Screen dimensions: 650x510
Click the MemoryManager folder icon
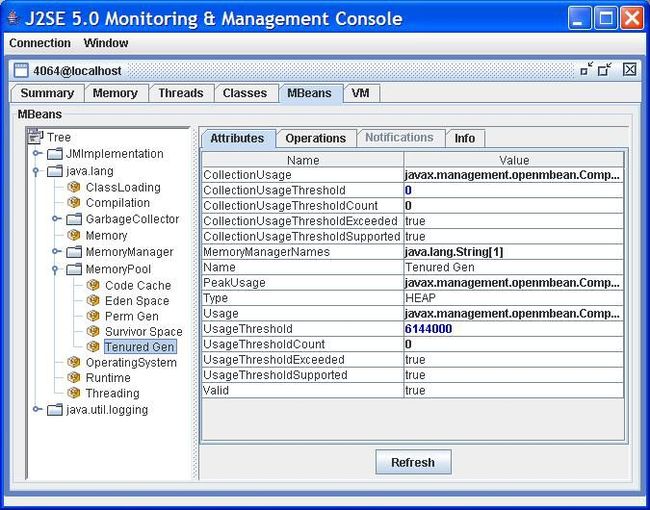click(x=74, y=252)
